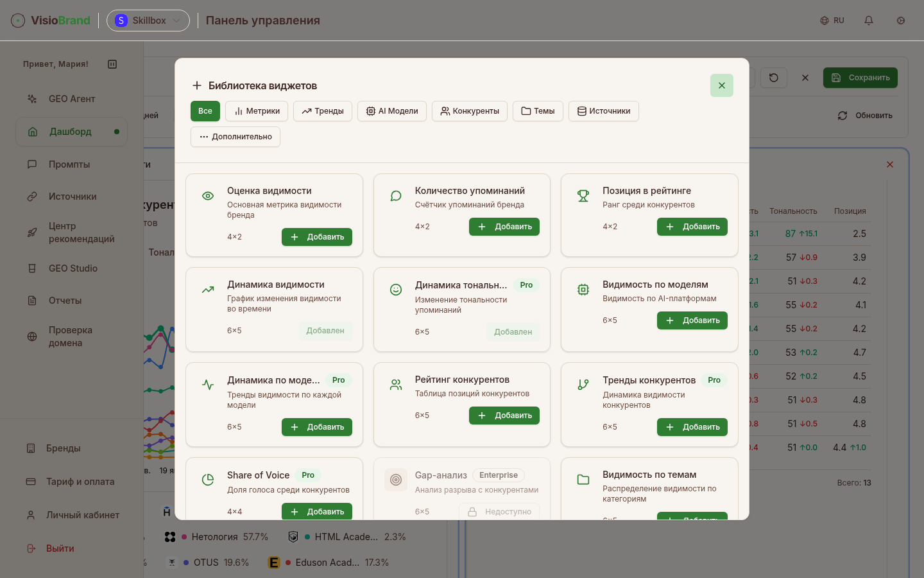Click the notifications bell icon
Screen dimensions: 924x578
click(869, 21)
